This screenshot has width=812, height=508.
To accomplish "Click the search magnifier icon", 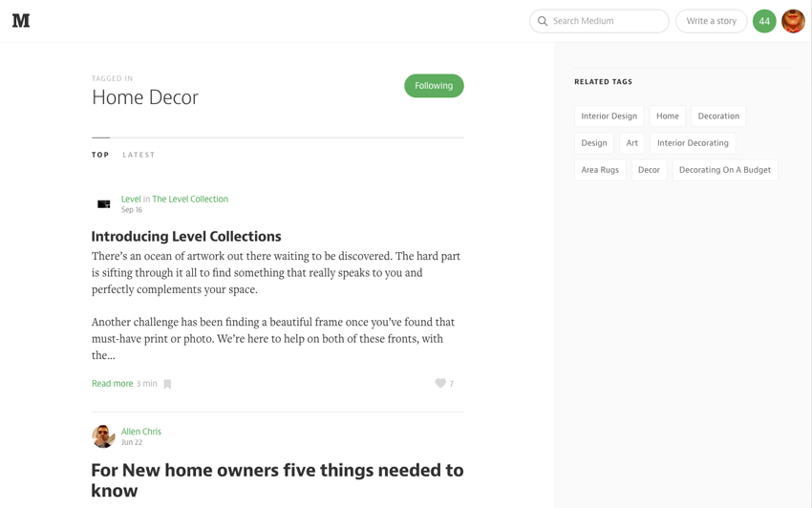I will pyautogui.click(x=543, y=21).
